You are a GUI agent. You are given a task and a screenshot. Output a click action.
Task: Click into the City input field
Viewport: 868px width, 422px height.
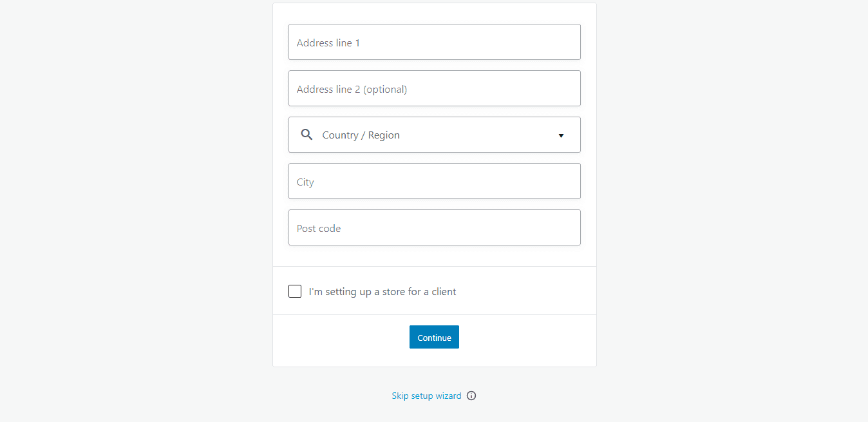pyautogui.click(x=434, y=181)
